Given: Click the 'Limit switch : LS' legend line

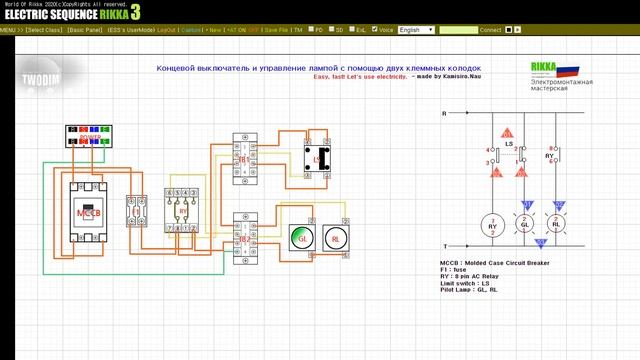Looking at the screenshot, I should click(464, 283).
